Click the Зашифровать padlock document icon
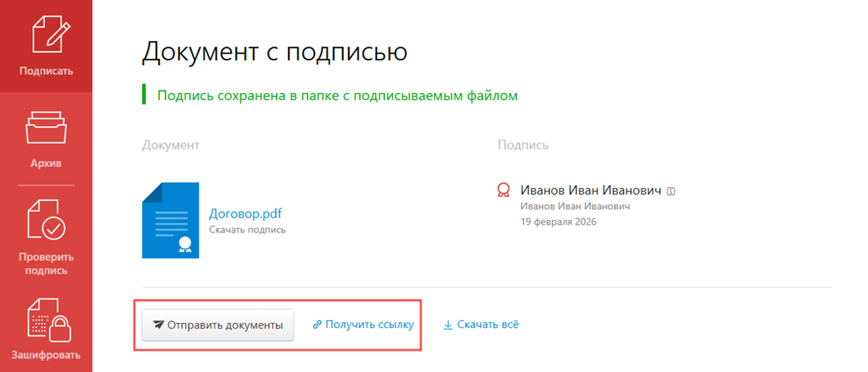This screenshot has height=372, width=868. [x=46, y=319]
